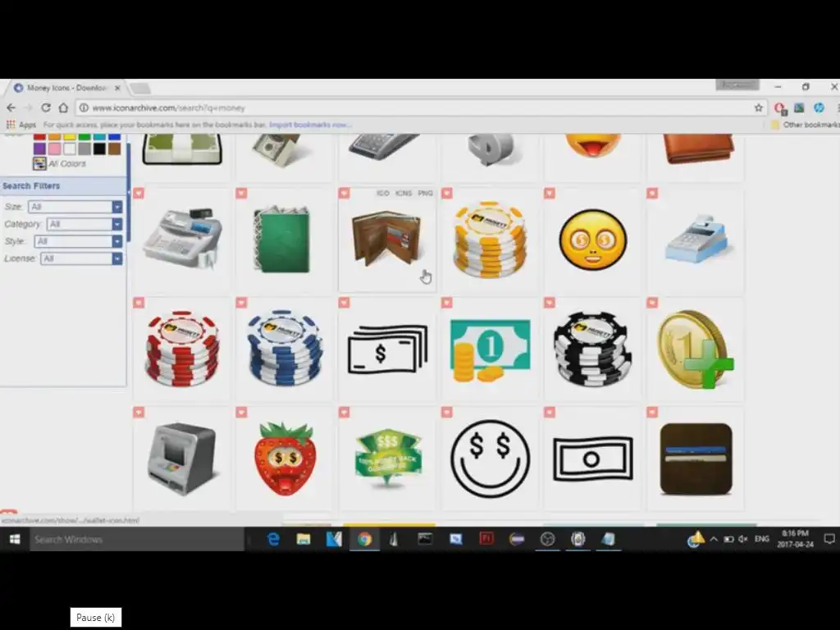This screenshot has height=630, width=840.
Task: Click the browser address bar URL
Action: [168, 108]
